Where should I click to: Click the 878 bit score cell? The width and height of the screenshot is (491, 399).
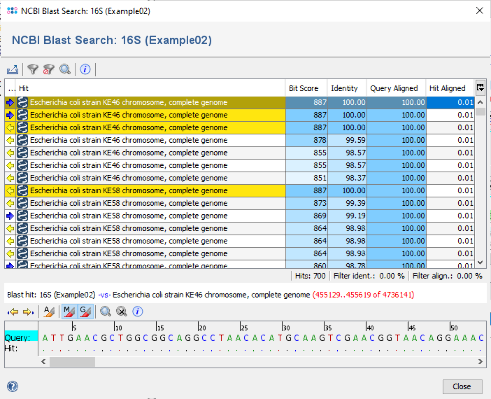coord(306,140)
